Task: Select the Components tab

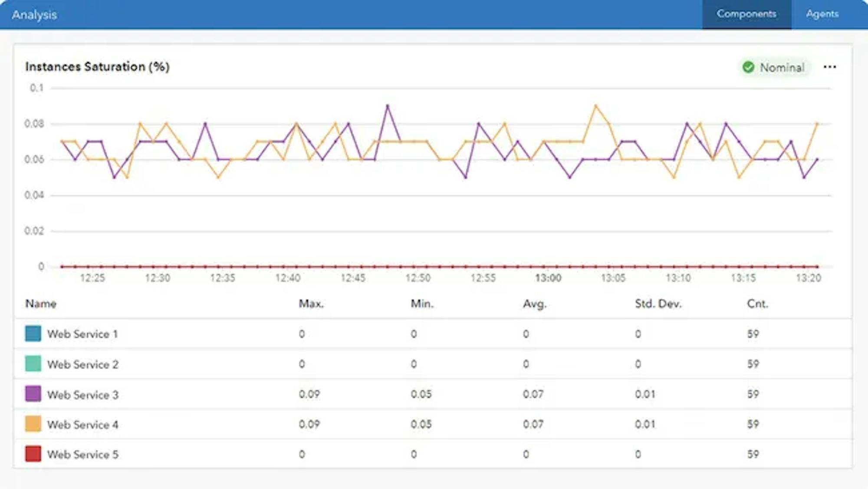Action: click(746, 14)
